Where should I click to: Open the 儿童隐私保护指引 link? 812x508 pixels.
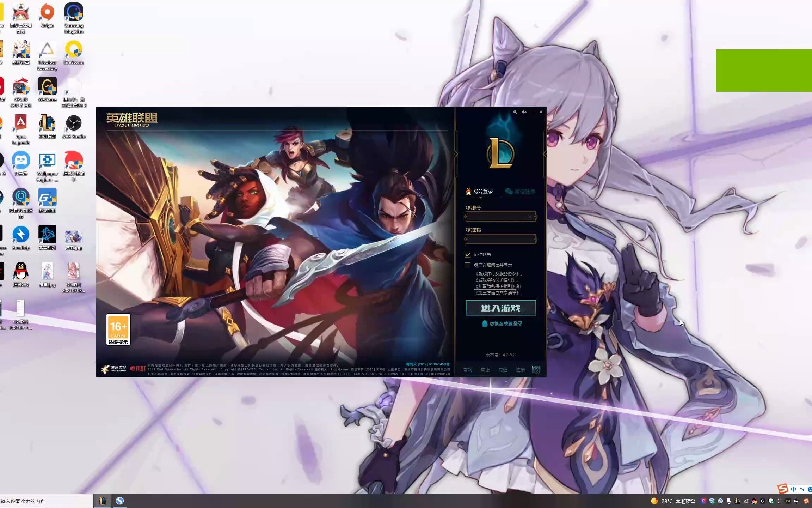tap(495, 286)
